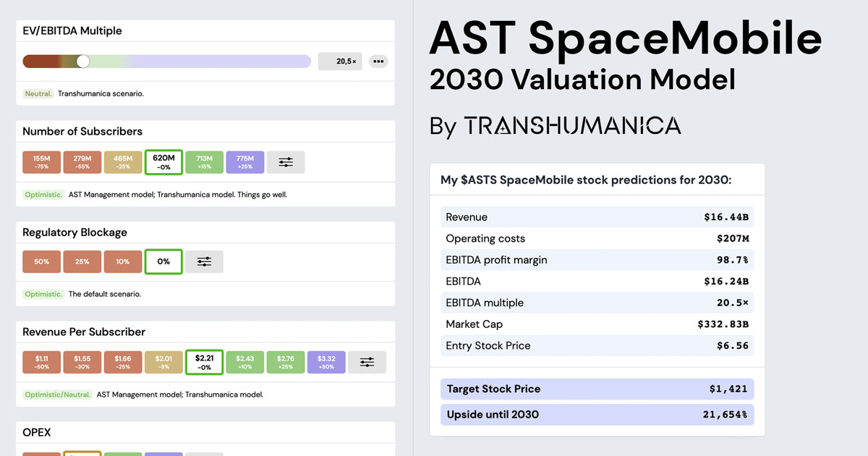This screenshot has width=868, height=456.
Task: Set revenue per subscriber to $3.32
Action: click(x=326, y=362)
